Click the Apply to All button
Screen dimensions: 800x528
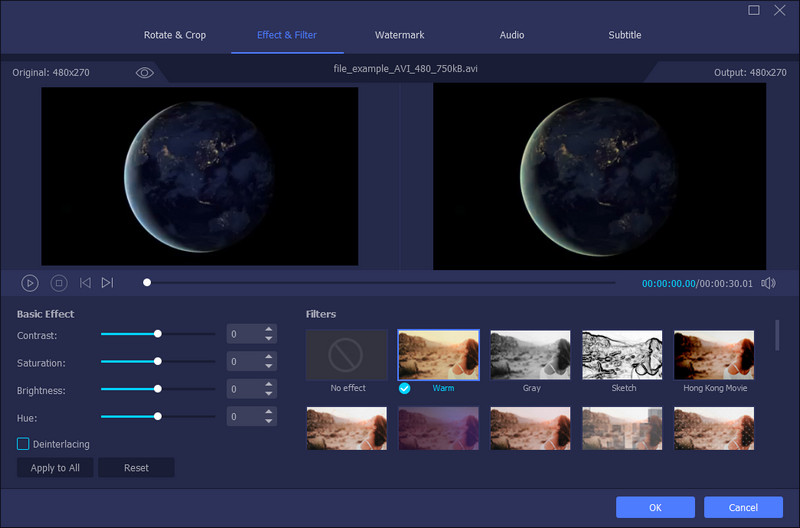click(55, 468)
